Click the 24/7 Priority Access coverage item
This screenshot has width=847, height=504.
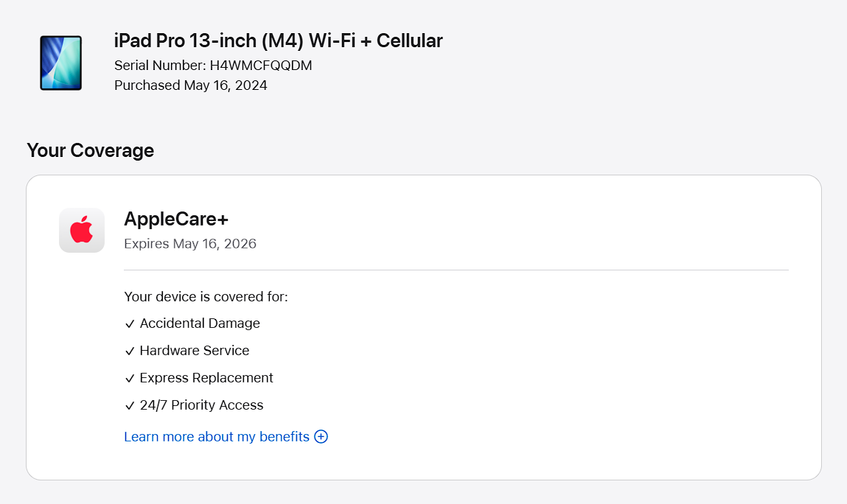201,405
